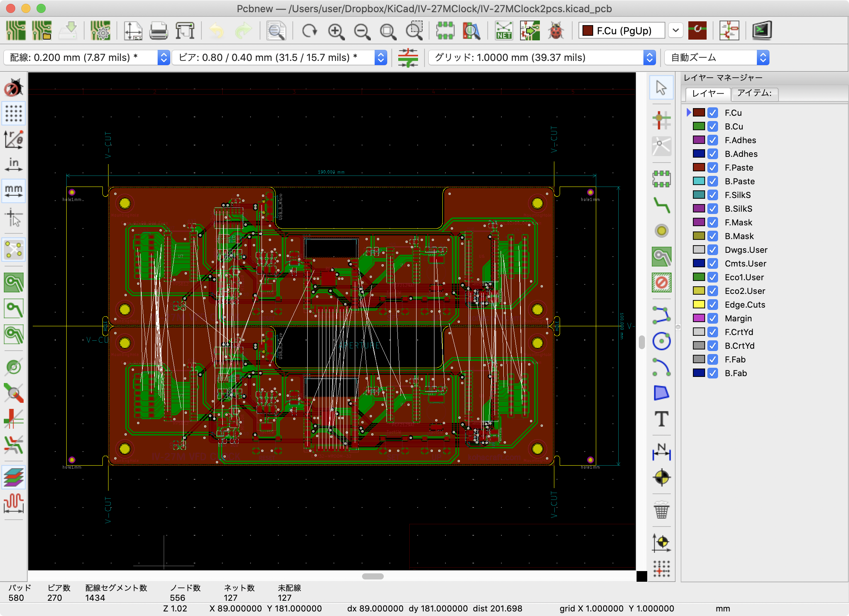Click the F.Mask color swatch
The width and height of the screenshot is (849, 616).
coord(699,222)
